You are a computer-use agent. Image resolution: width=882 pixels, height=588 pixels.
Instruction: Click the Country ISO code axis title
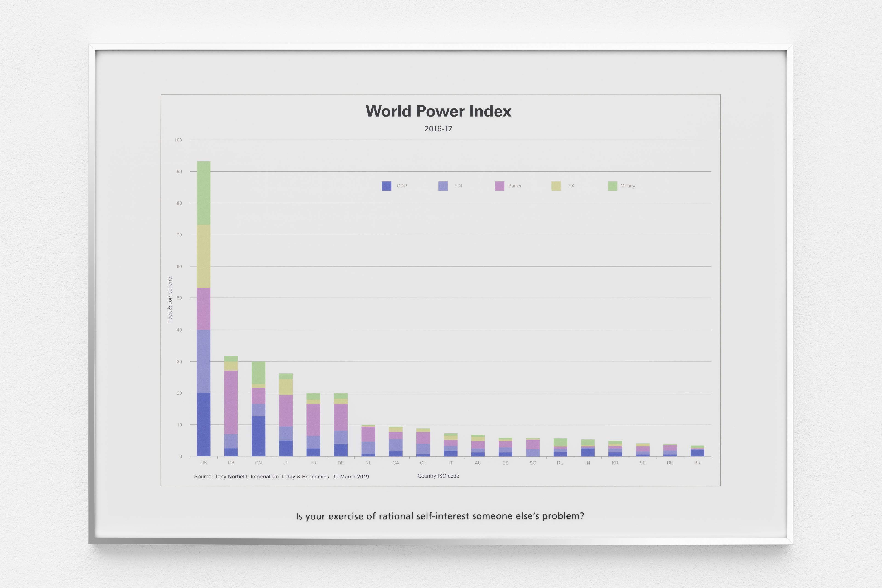(438, 476)
